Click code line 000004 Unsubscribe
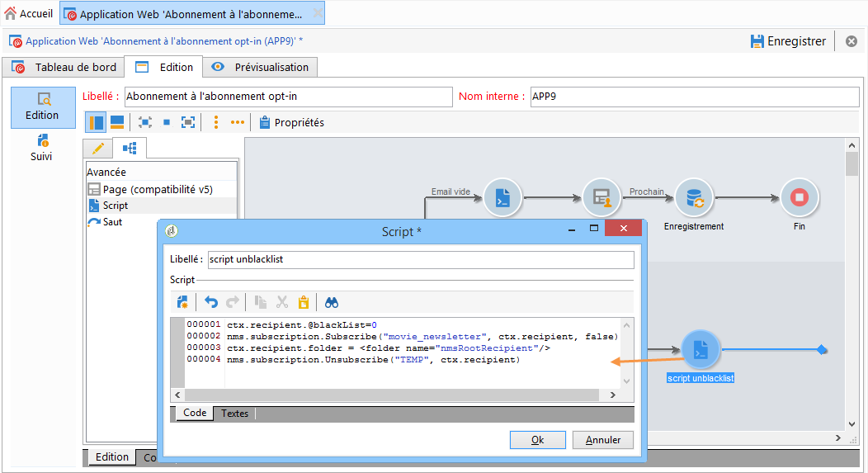This screenshot has width=868, height=473. [374, 360]
